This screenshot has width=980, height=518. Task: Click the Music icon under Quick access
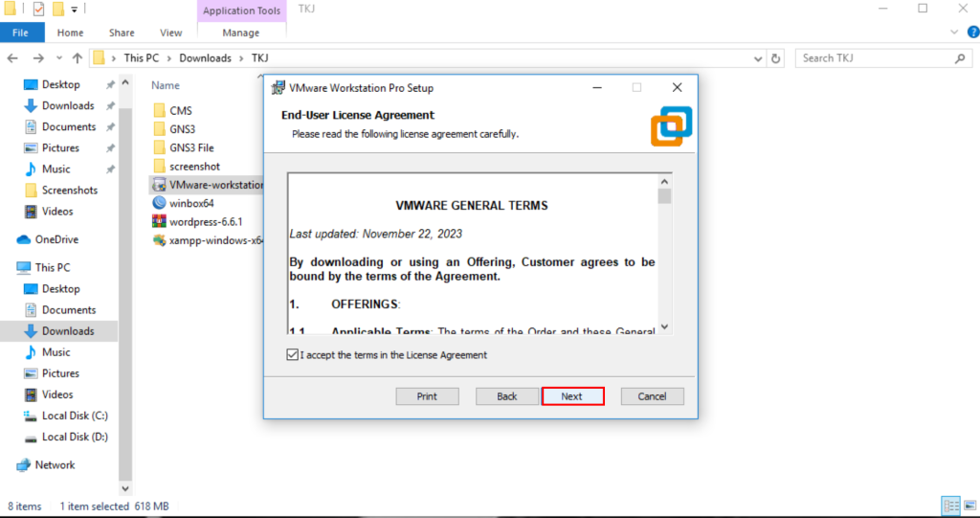coord(30,169)
